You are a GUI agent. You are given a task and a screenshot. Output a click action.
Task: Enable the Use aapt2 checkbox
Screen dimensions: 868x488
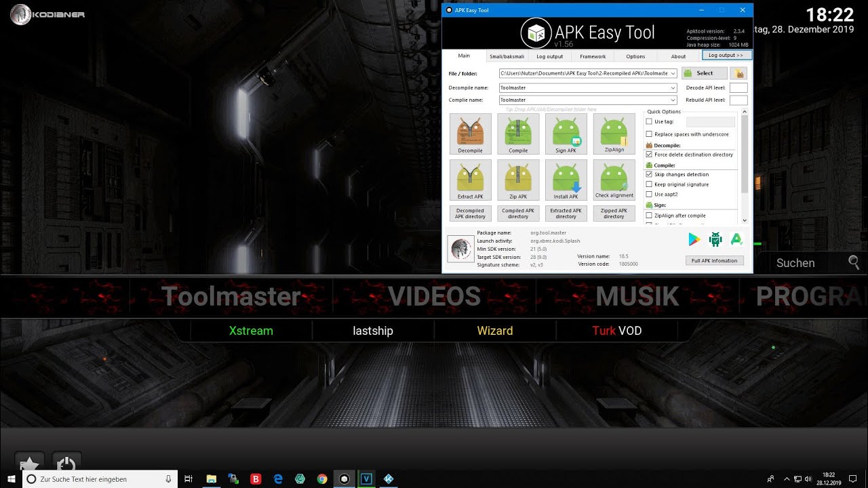pos(649,195)
